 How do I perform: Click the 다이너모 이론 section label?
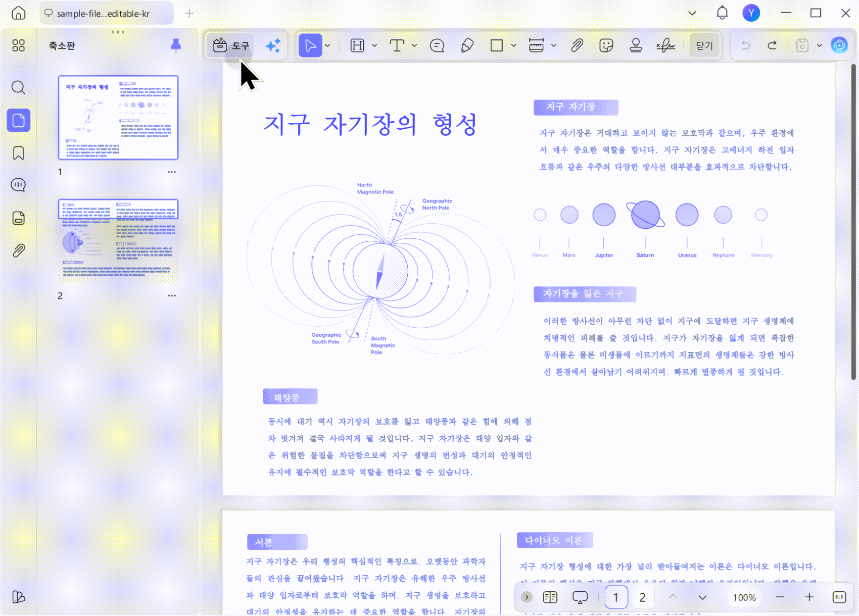point(554,540)
